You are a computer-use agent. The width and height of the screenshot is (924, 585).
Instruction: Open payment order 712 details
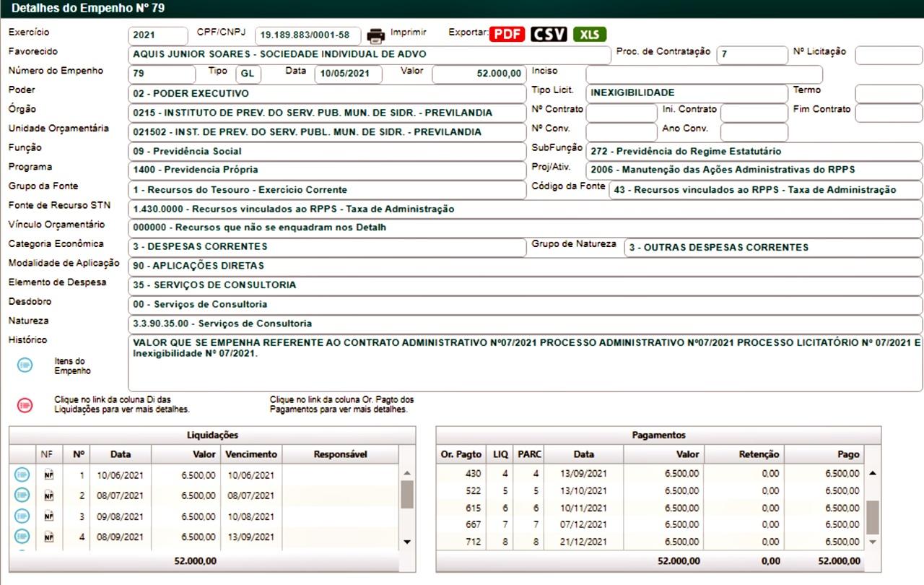[473, 542]
